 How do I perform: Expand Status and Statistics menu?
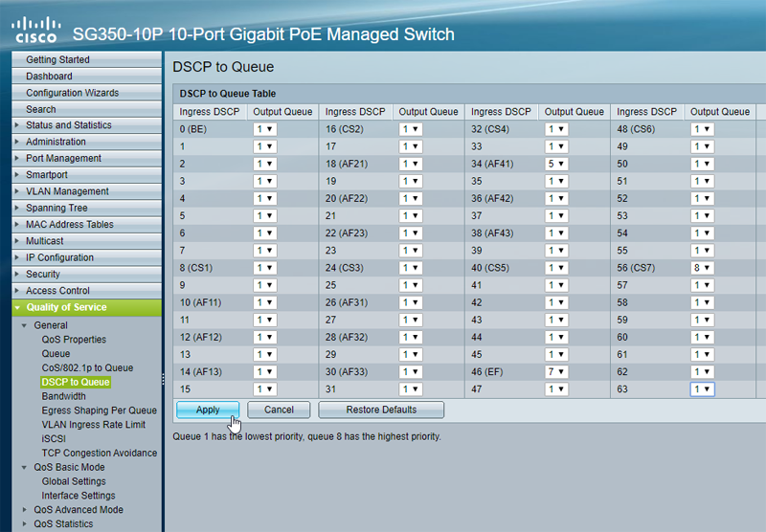tap(86, 125)
